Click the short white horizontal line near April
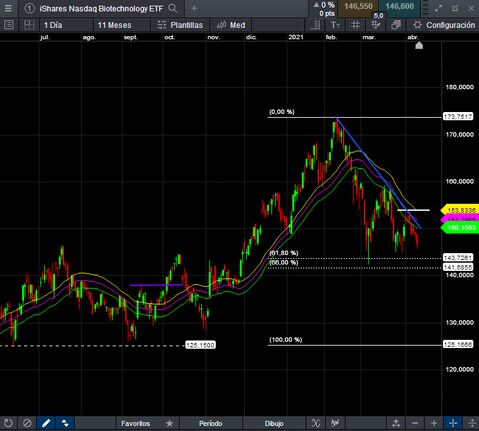479x431 pixels. click(413, 210)
